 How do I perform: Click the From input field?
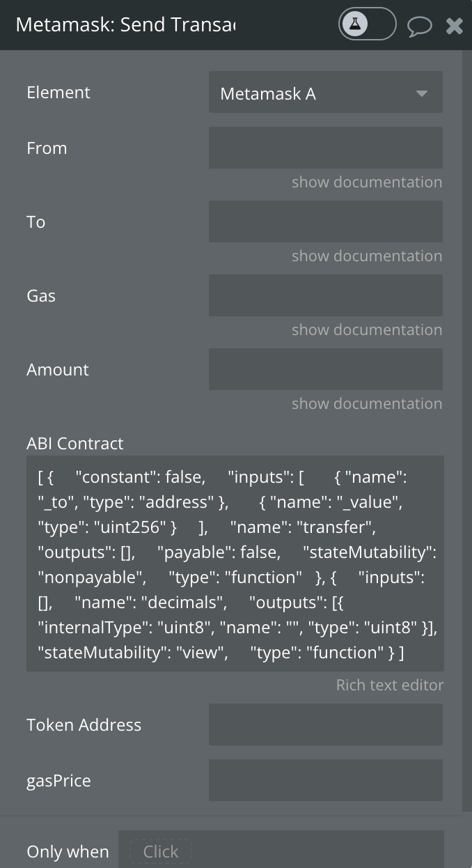[x=326, y=148]
